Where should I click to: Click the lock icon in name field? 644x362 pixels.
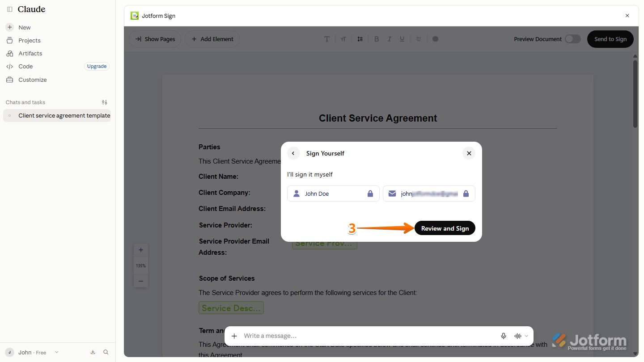pos(370,194)
